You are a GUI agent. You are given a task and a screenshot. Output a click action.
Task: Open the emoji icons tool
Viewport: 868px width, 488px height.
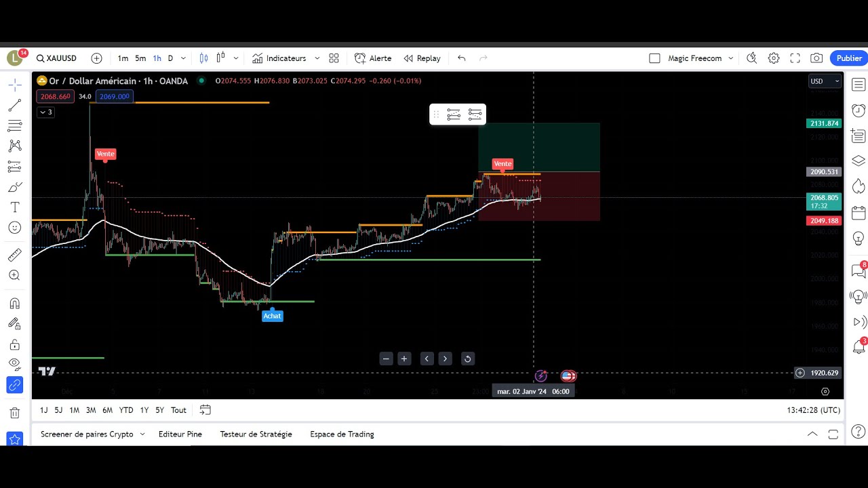15,228
